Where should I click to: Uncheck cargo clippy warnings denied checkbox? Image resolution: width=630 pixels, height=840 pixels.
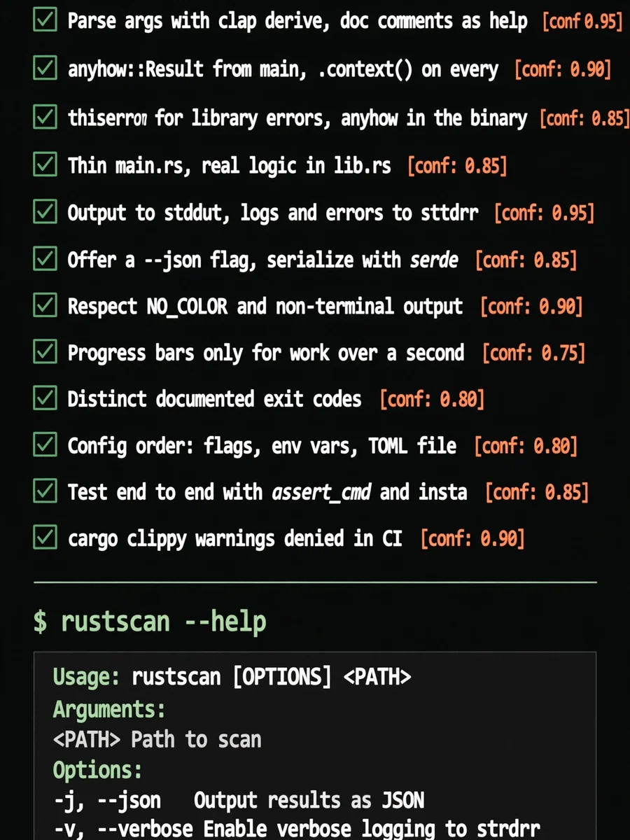45,538
